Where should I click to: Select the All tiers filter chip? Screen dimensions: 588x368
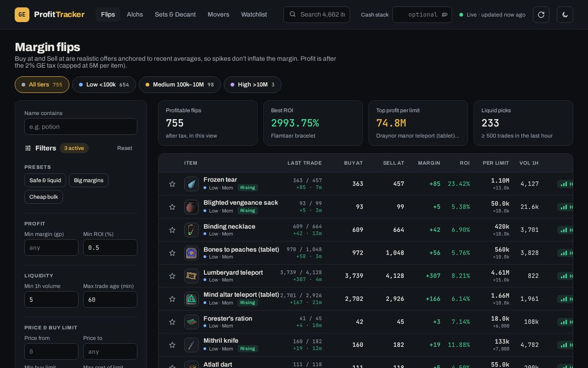42,85
